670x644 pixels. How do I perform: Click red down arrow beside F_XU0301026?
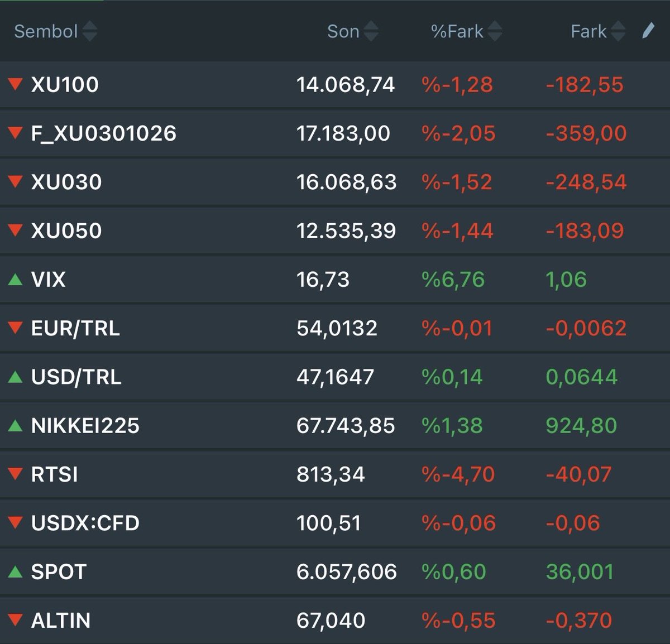[x=16, y=133]
